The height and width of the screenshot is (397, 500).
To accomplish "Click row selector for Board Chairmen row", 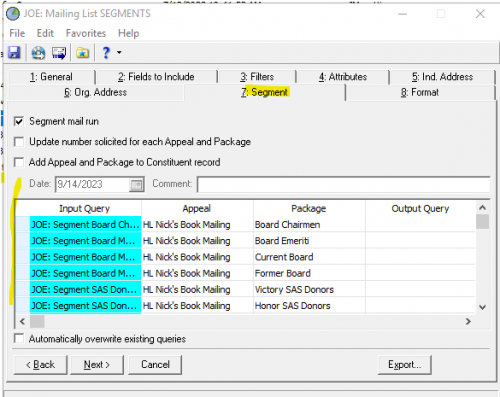I will click(x=23, y=225).
